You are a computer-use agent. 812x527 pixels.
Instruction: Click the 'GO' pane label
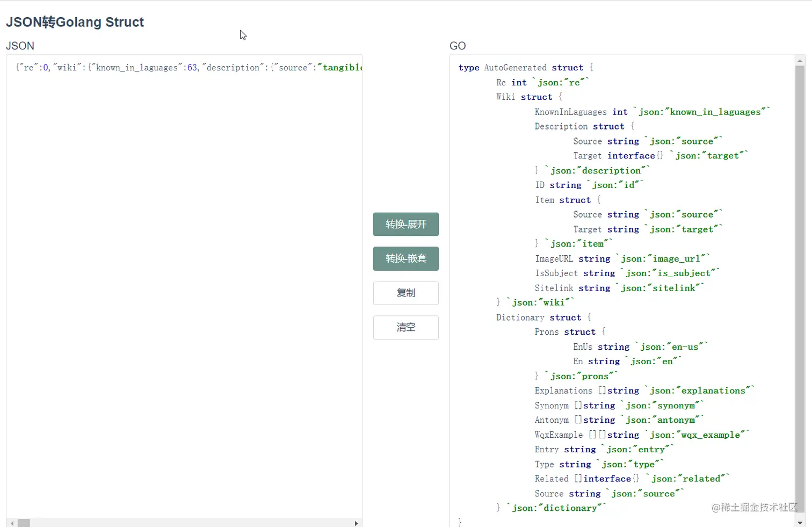[458, 46]
